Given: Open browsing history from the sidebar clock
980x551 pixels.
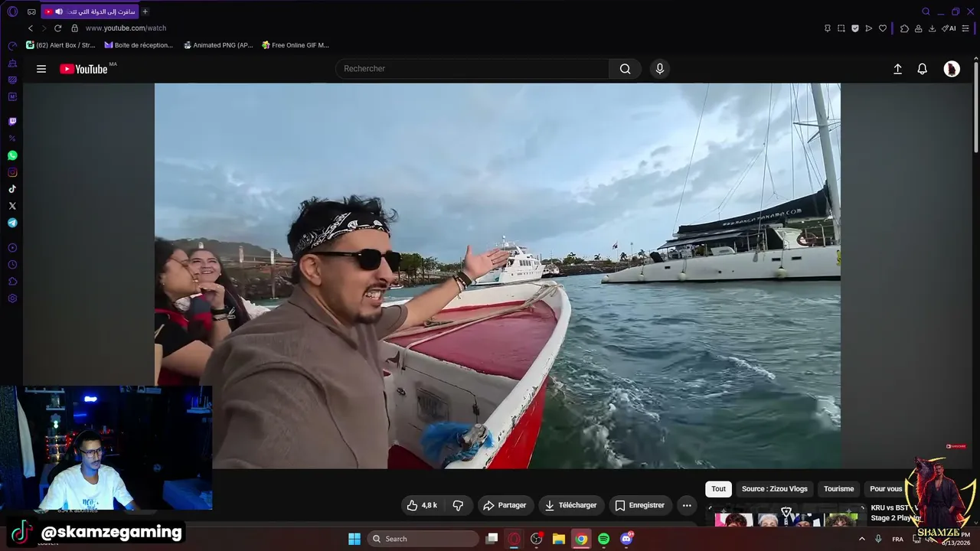Looking at the screenshot, I should [x=12, y=265].
